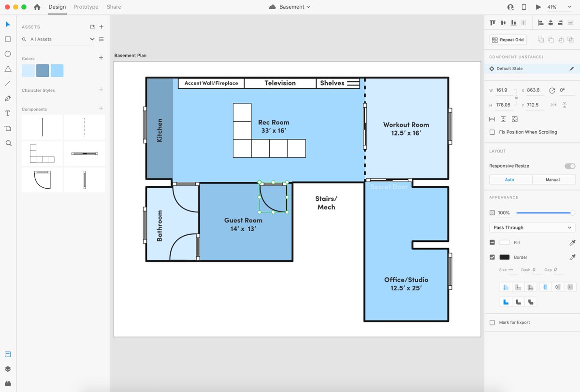The image size is (580, 392).
Task: Align selection to right edges
Action: [561, 23]
